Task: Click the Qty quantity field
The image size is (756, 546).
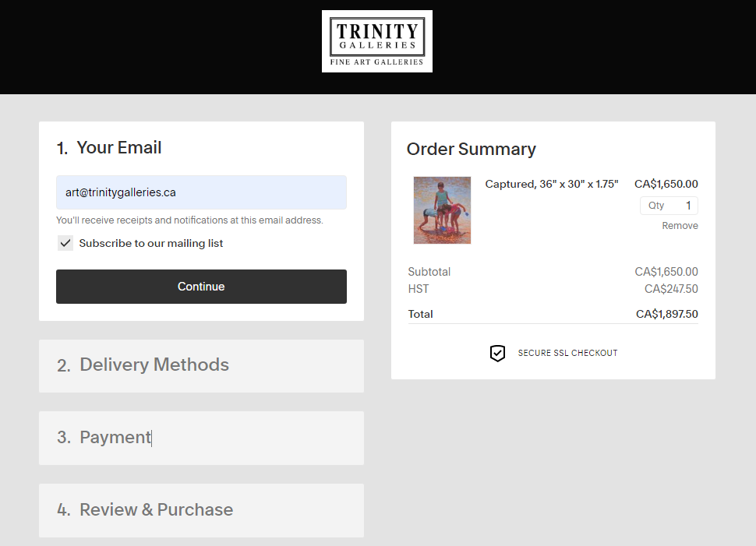Action: (669, 206)
